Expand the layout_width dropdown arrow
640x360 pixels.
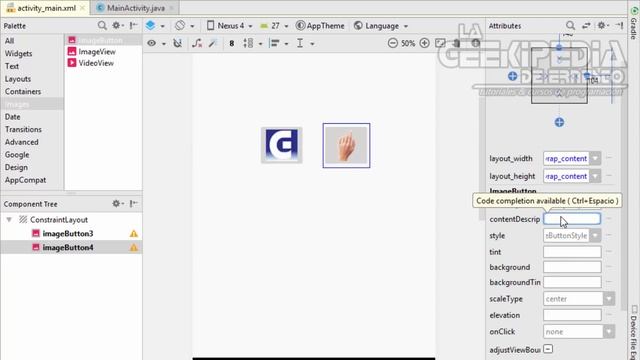coord(595,158)
